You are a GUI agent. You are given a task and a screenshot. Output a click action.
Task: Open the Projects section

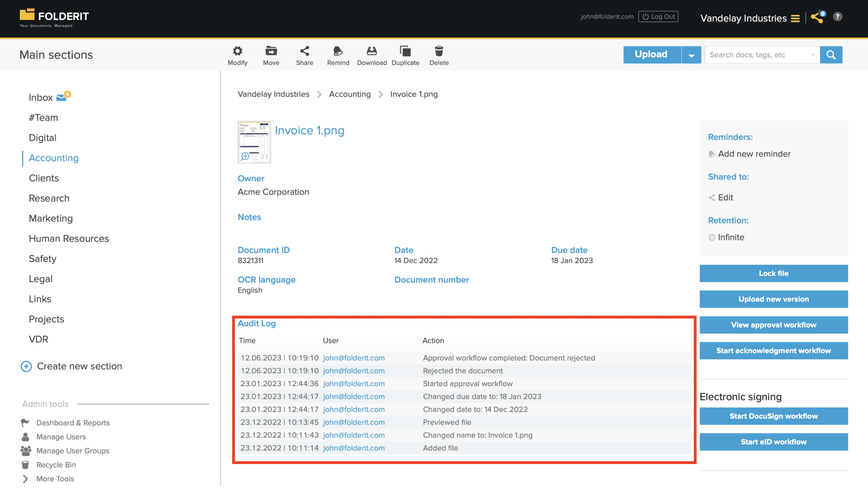click(47, 319)
